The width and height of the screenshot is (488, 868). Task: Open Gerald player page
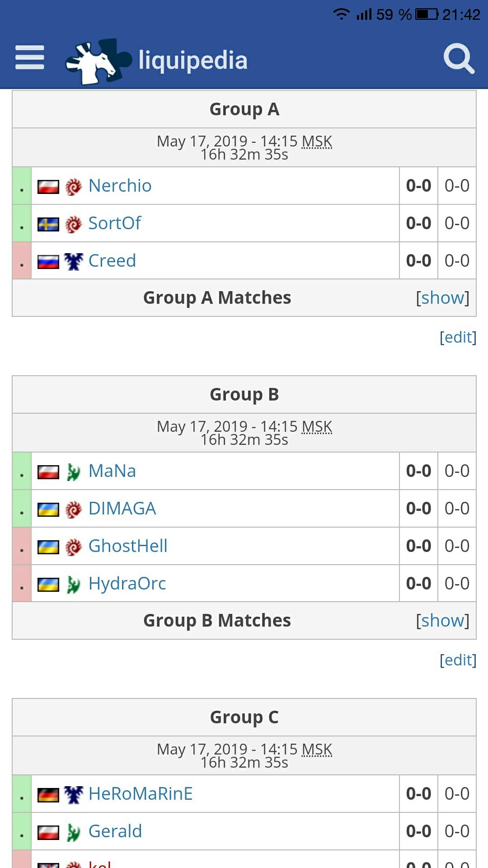click(x=115, y=831)
